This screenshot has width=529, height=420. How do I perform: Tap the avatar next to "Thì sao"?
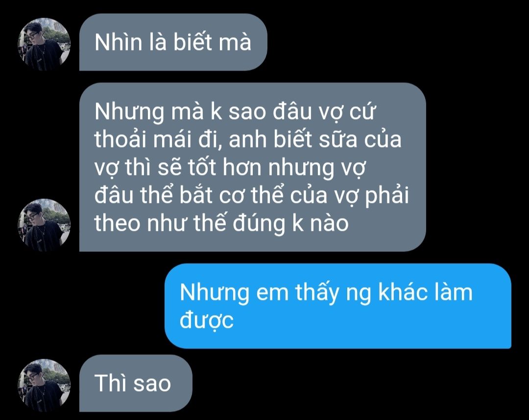tap(44, 385)
